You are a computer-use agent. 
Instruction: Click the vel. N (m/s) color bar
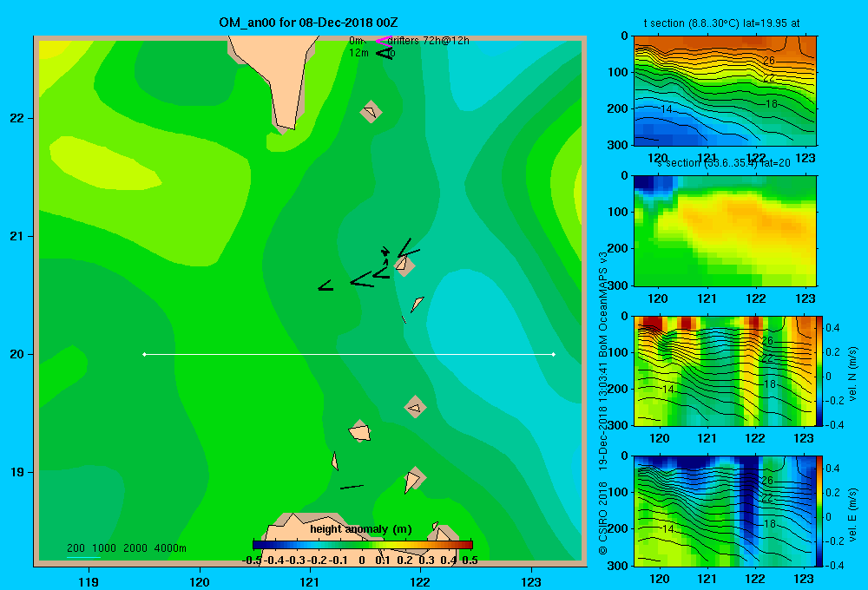[819, 370]
